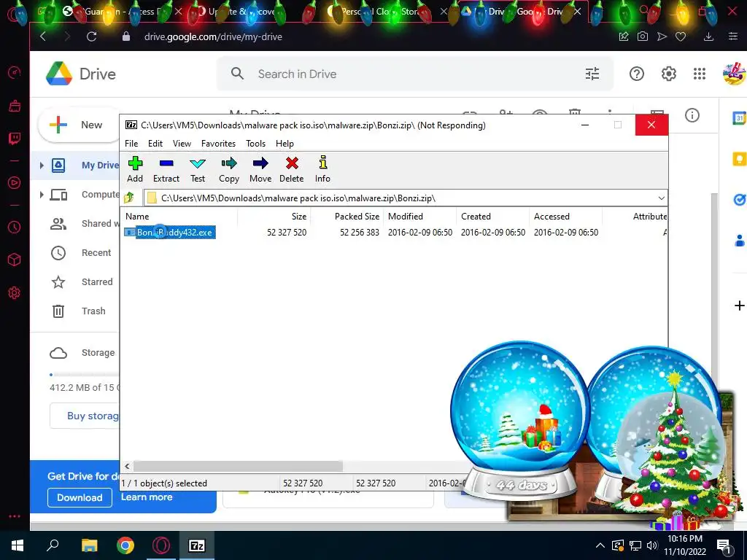
Task: Click the Move toolbar icon
Action: 260,169
